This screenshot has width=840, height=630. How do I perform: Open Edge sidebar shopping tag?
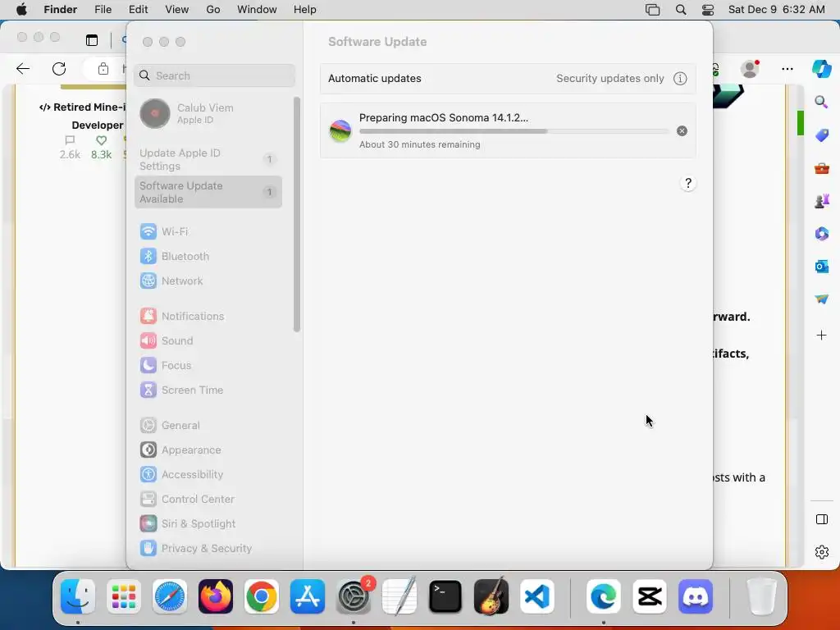coord(821,135)
